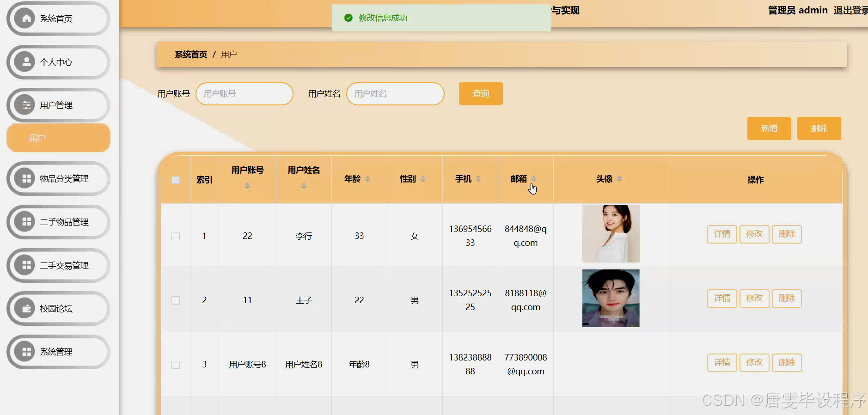Viewport: 868px width, 415px height.
Task: Click the wallet icon beside 校园论坛
Action: click(26, 308)
